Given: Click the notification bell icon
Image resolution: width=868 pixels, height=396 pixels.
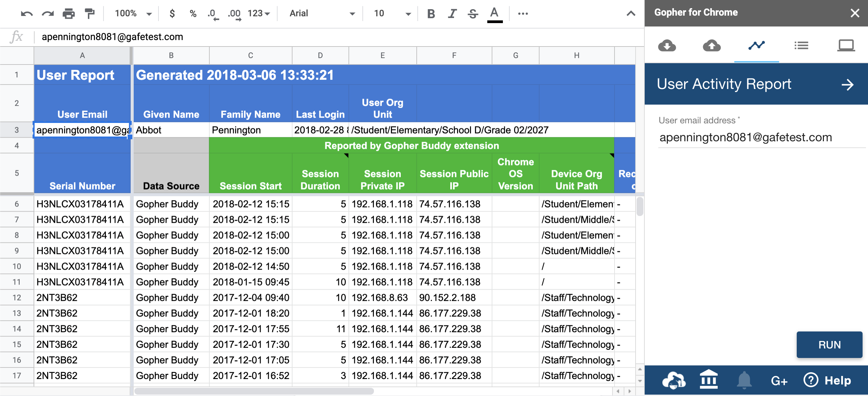Looking at the screenshot, I should [x=744, y=380].
